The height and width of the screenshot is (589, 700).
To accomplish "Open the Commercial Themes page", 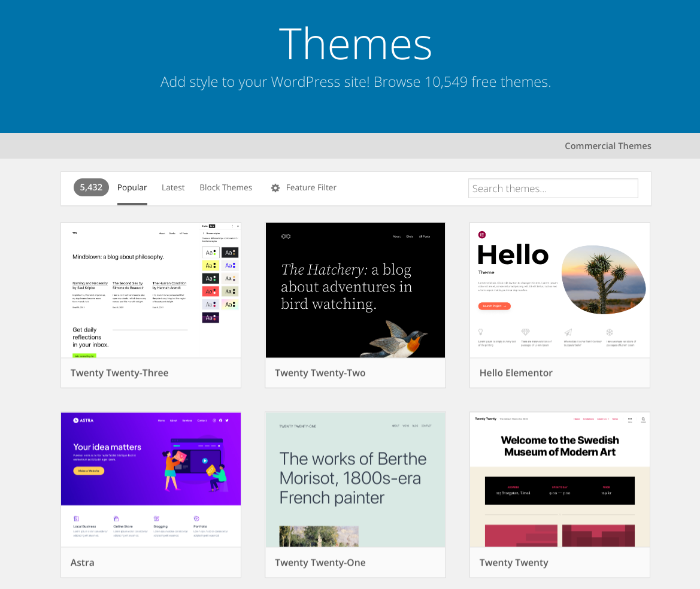I will pyautogui.click(x=608, y=145).
